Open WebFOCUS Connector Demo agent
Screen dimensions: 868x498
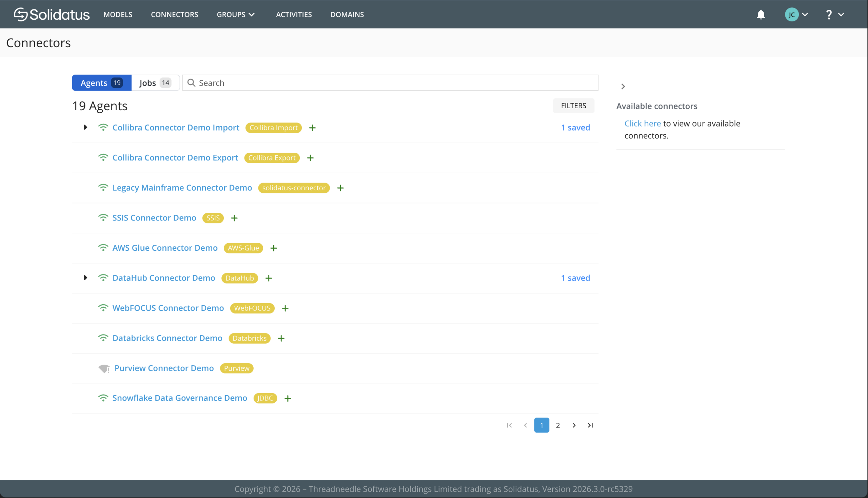pyautogui.click(x=168, y=308)
